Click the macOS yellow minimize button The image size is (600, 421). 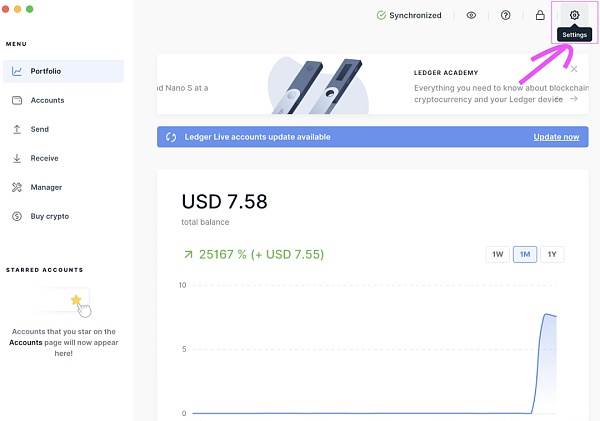pos(18,9)
